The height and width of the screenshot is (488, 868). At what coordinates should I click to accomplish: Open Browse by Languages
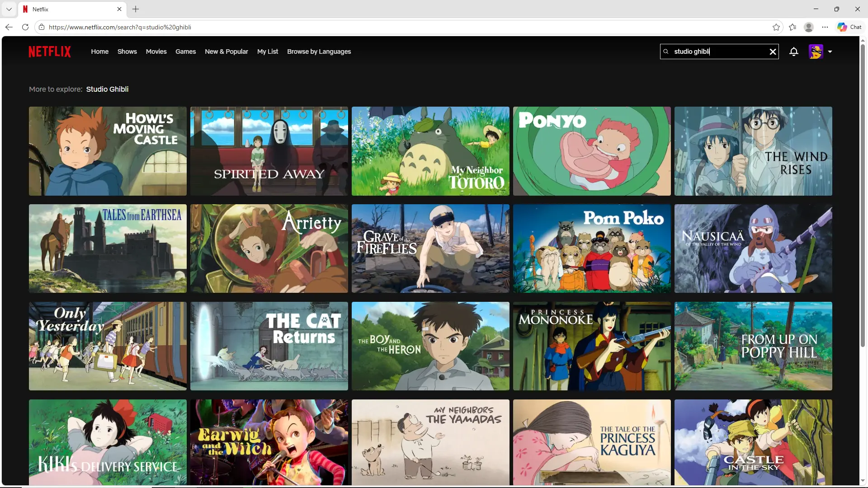pos(319,52)
